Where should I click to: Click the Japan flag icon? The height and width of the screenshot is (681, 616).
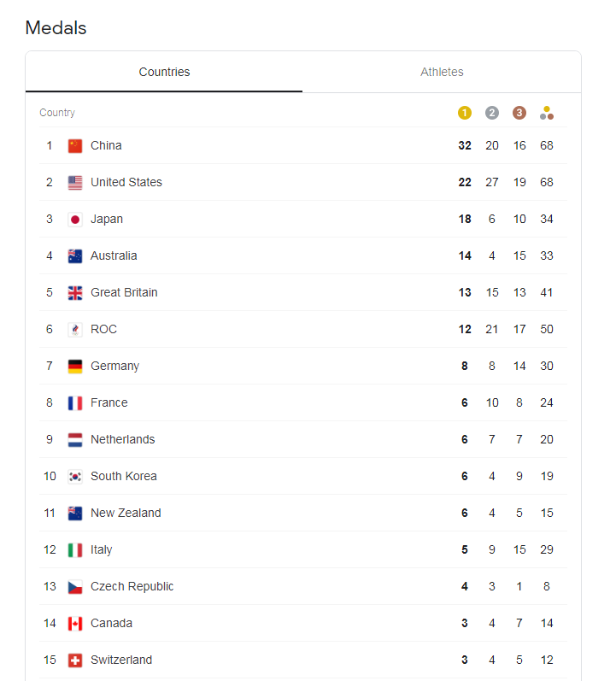pyautogui.click(x=75, y=220)
